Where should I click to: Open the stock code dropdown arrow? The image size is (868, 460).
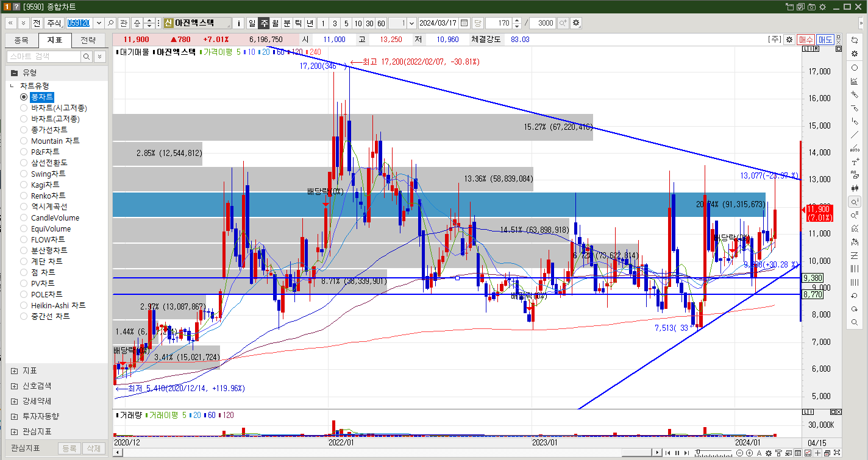click(x=98, y=23)
